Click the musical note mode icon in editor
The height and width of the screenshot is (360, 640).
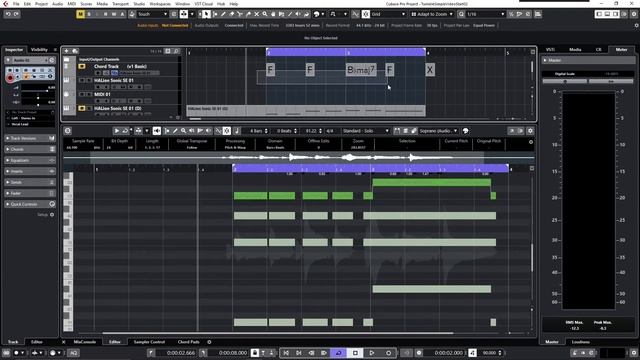pos(236,131)
